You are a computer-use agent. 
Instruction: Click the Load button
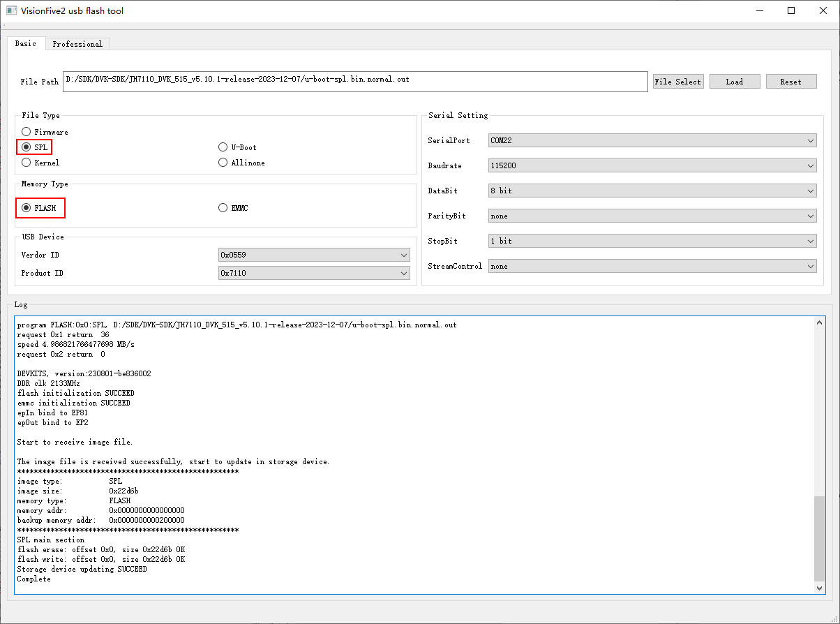734,82
